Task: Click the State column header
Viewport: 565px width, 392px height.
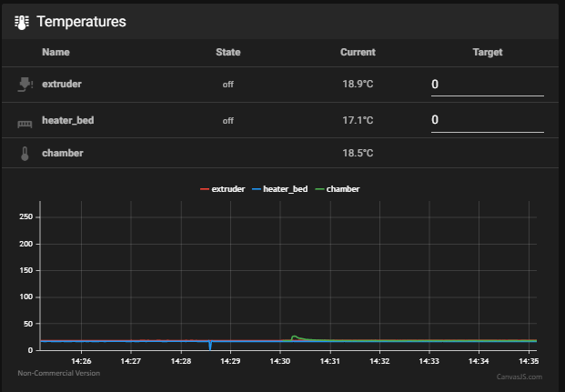Action: pyautogui.click(x=228, y=52)
